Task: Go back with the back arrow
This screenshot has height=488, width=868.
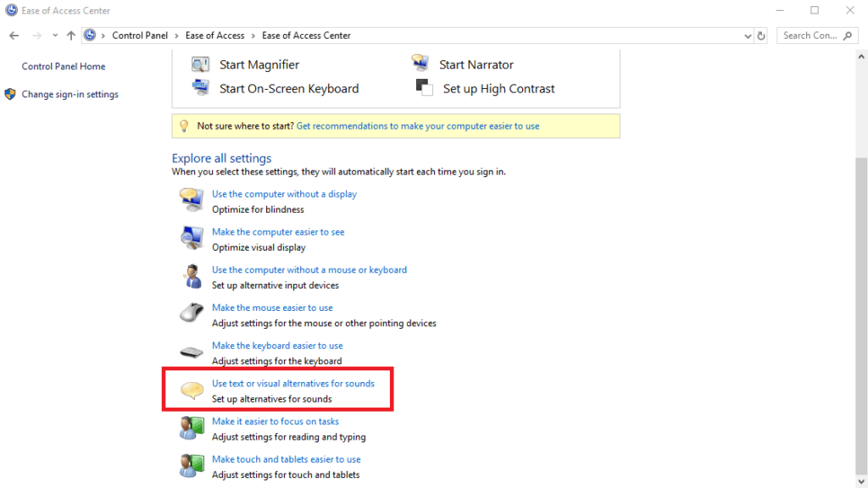Action: point(14,36)
